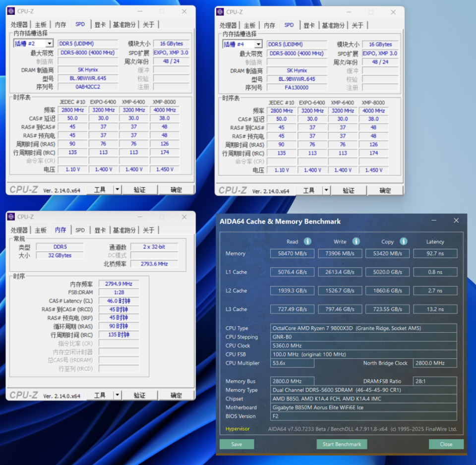Open the 插槽 #2 slot selection dropdown
This screenshot has height=465, width=476.
pos(49,44)
